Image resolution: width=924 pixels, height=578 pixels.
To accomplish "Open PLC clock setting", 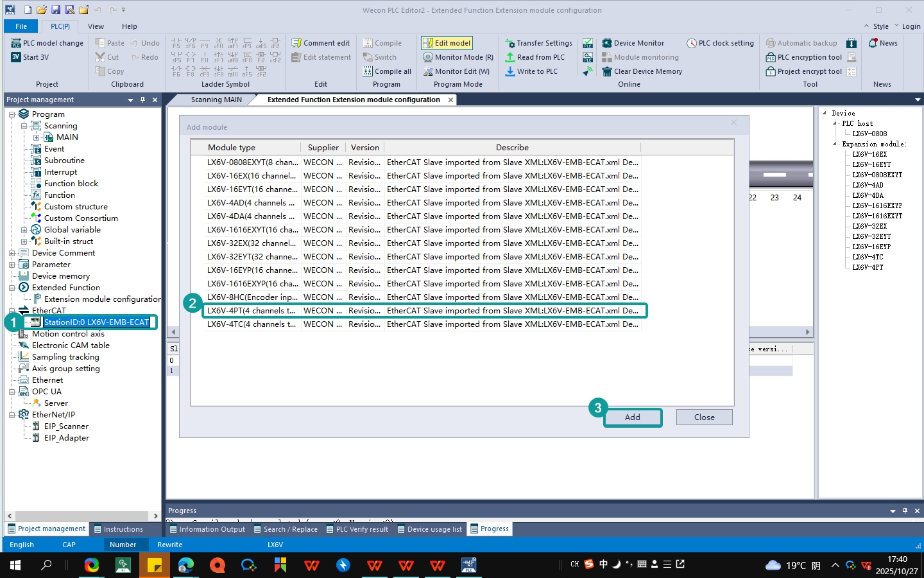I will coord(720,43).
